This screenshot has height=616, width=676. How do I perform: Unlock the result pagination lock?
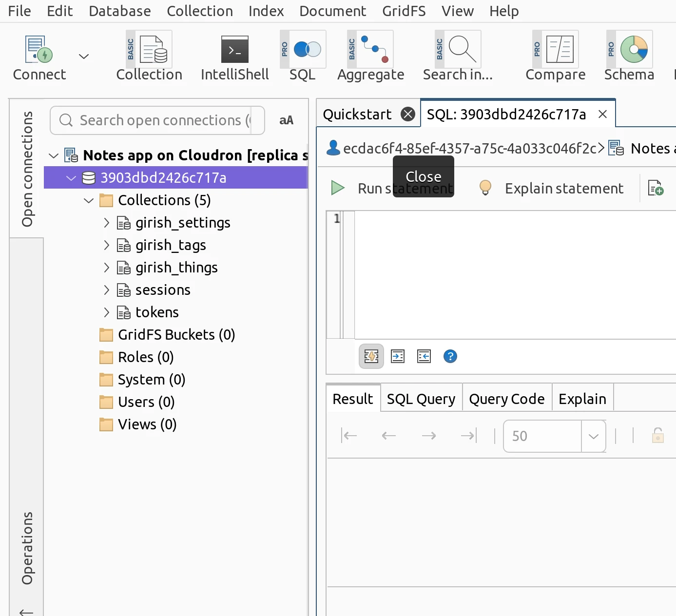coord(657,436)
